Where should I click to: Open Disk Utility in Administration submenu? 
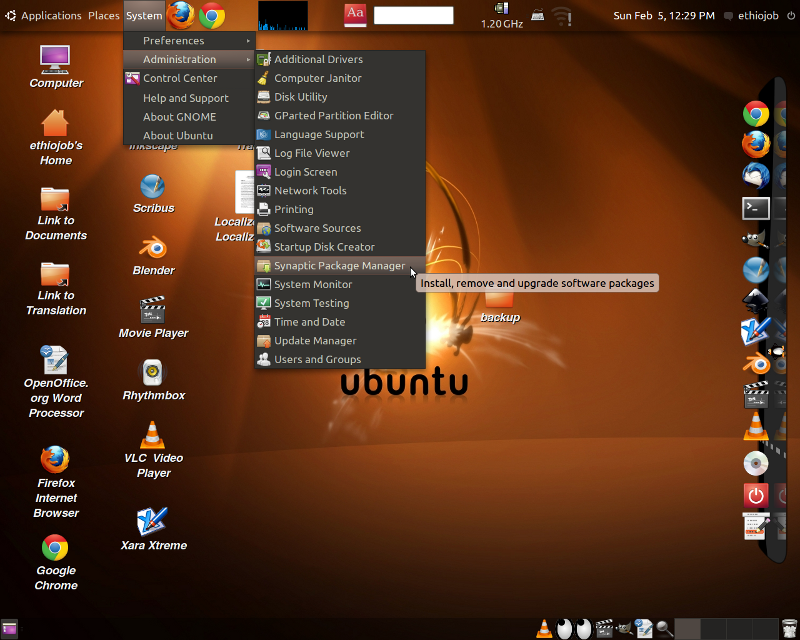[x=340, y=97]
